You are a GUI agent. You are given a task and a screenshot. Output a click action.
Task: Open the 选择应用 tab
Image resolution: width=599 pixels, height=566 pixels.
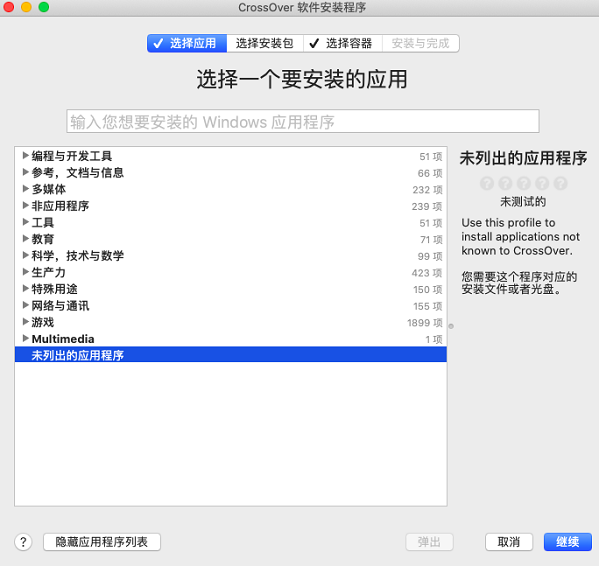click(187, 43)
